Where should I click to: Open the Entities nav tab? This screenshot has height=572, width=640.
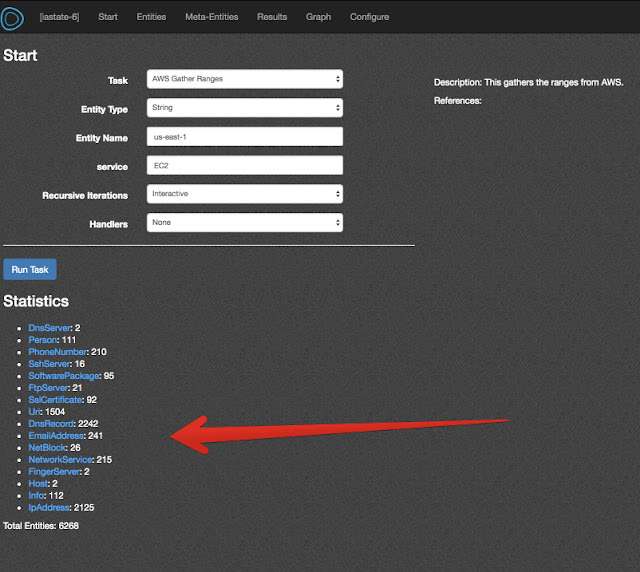click(151, 17)
